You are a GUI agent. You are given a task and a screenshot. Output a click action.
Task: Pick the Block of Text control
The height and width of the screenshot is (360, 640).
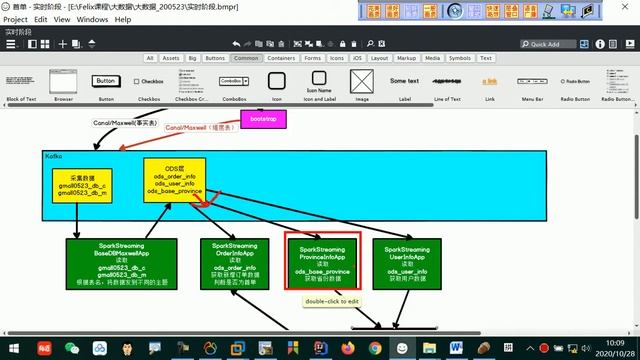[x=21, y=85]
